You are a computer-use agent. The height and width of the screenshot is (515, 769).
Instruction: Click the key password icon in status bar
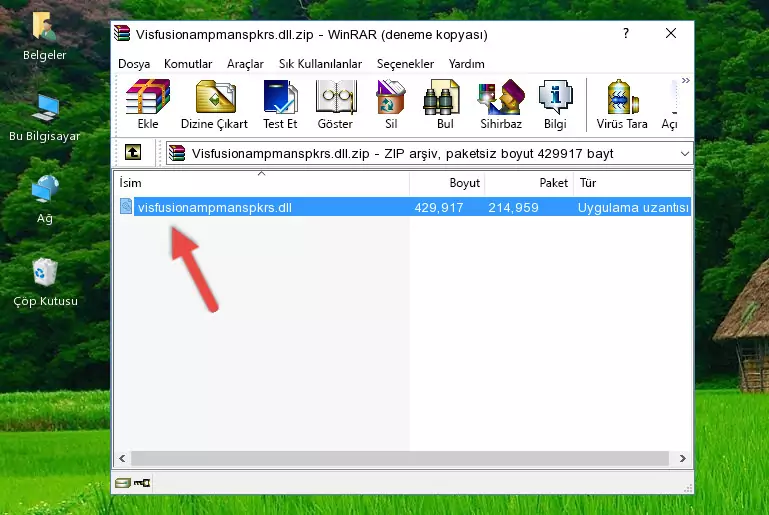click(142, 483)
